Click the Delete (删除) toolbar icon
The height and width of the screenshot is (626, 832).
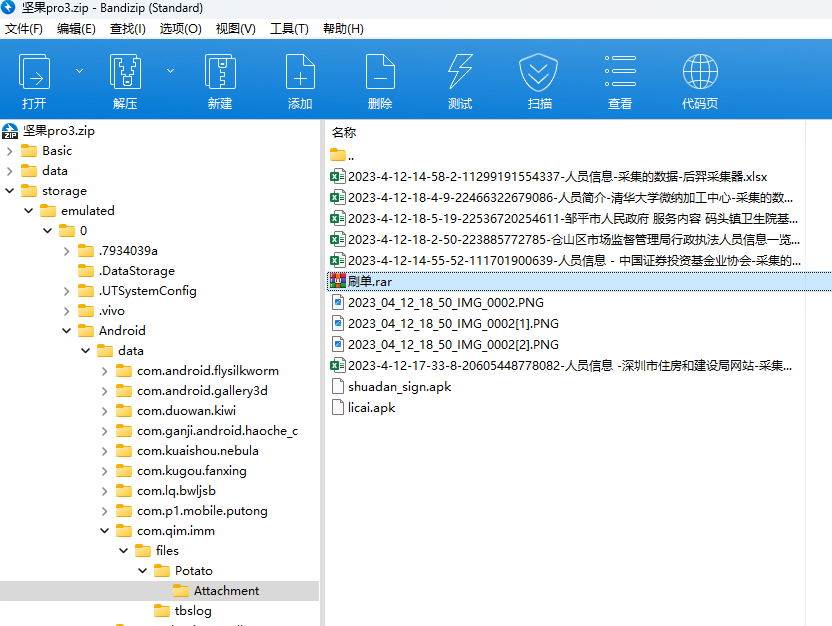coord(380,72)
